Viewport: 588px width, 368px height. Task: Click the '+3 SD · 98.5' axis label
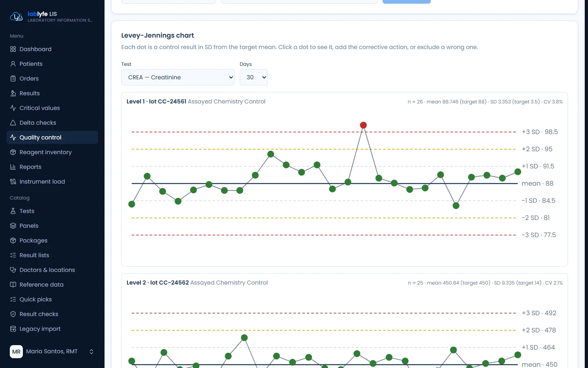pyautogui.click(x=540, y=132)
